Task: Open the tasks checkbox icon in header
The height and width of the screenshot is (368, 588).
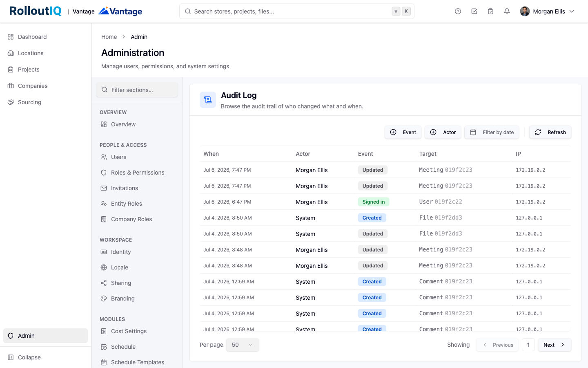Action: [x=474, y=11]
